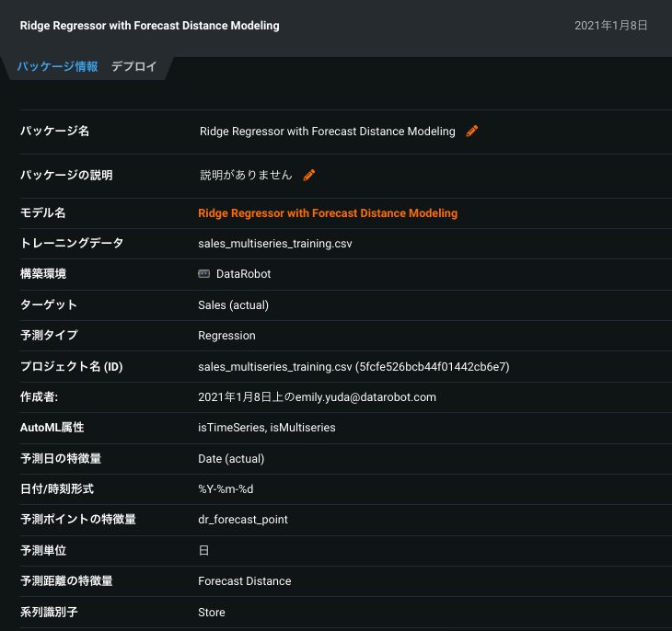Click the Date (actual) feature value
672x631 pixels.
click(231, 458)
